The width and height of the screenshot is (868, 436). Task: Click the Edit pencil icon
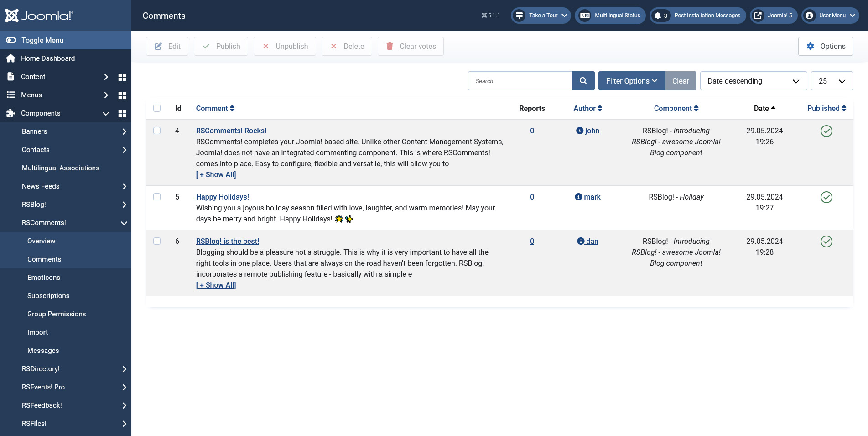click(x=158, y=46)
